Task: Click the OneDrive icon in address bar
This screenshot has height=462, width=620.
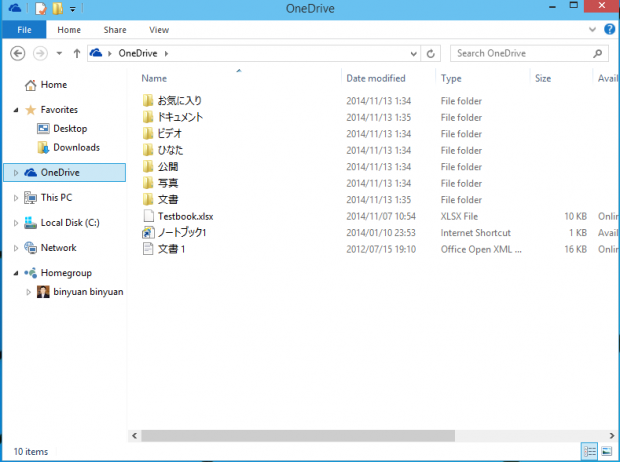Action: 96,53
